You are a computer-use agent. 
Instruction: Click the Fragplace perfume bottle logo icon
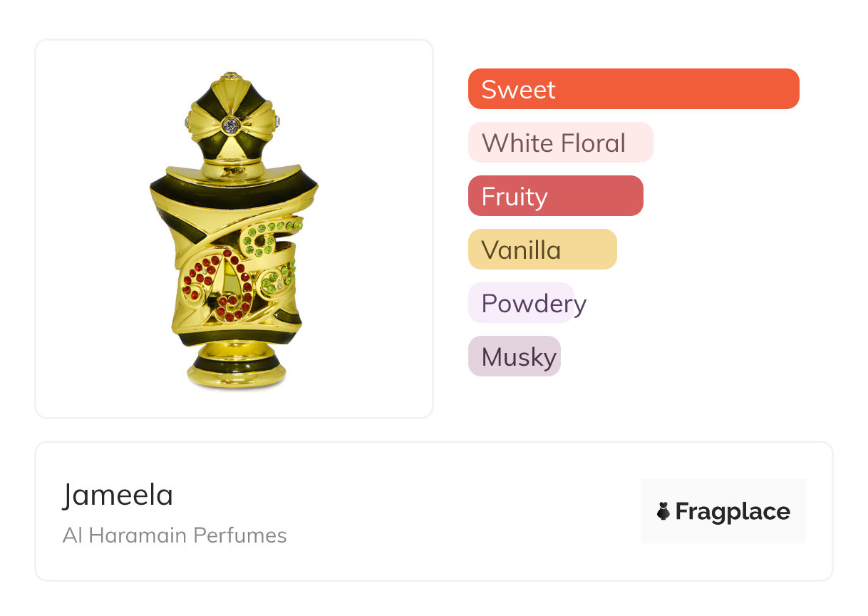(663, 511)
